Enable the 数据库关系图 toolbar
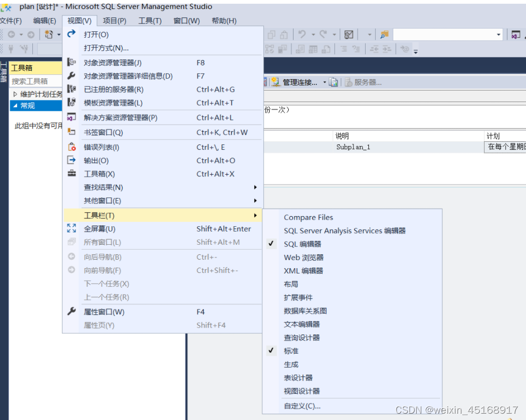The height and width of the screenshot is (420, 526). pyautogui.click(x=305, y=311)
